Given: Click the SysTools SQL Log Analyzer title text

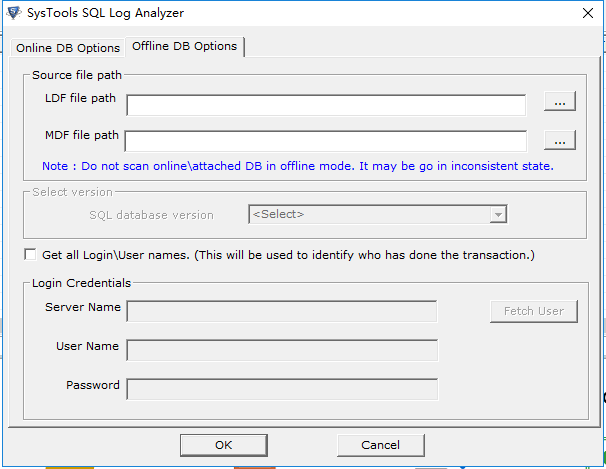Looking at the screenshot, I should coord(106,13).
